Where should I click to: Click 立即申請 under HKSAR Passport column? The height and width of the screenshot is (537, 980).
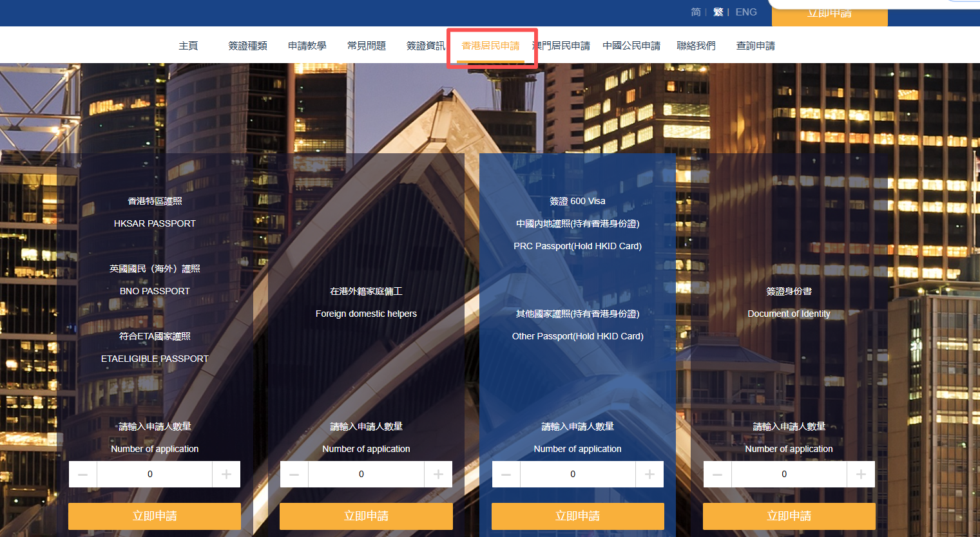coord(155,516)
